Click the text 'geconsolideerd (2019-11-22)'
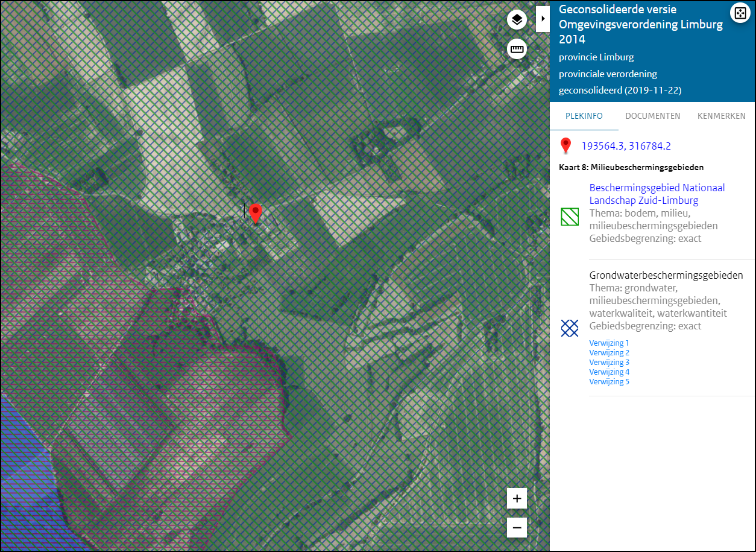The width and height of the screenshot is (756, 552). coord(620,90)
